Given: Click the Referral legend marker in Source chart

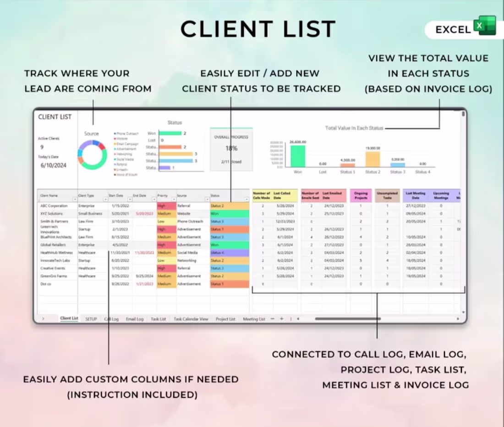Looking at the screenshot, I should 114,164.
